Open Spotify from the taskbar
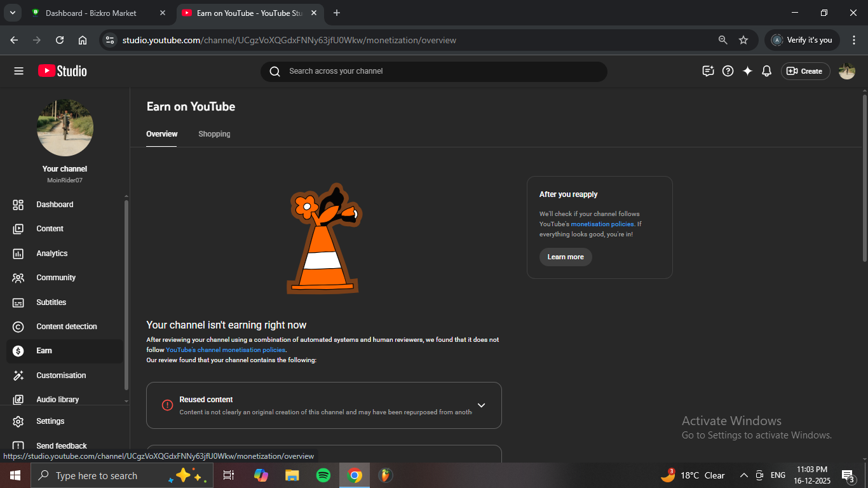 323,475
